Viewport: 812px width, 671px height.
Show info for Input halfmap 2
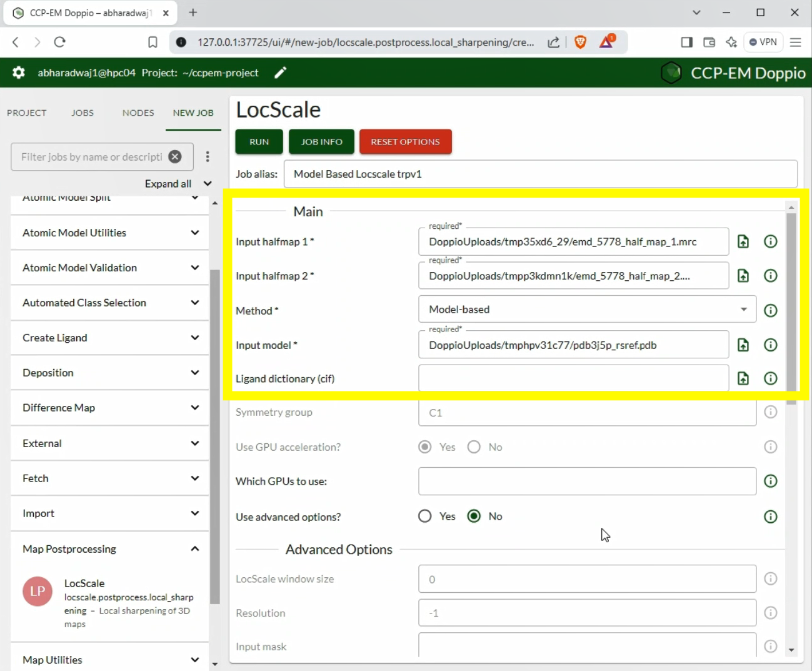point(771,276)
